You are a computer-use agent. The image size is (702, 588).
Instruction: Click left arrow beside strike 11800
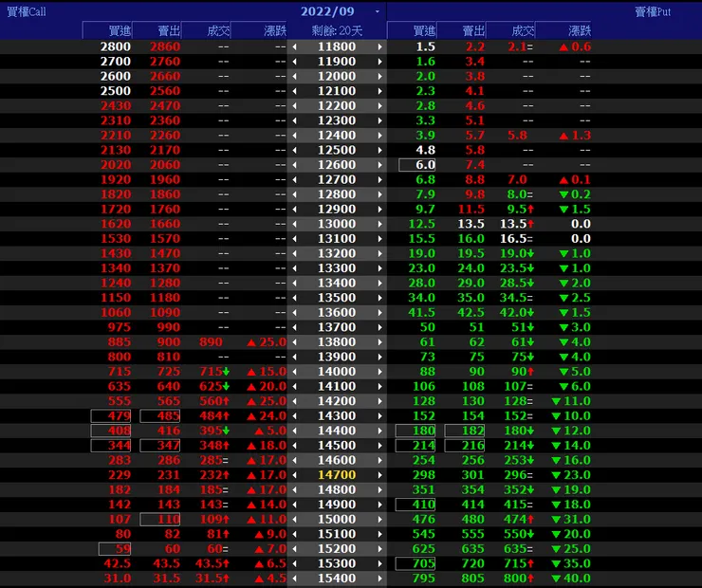tap(295, 46)
